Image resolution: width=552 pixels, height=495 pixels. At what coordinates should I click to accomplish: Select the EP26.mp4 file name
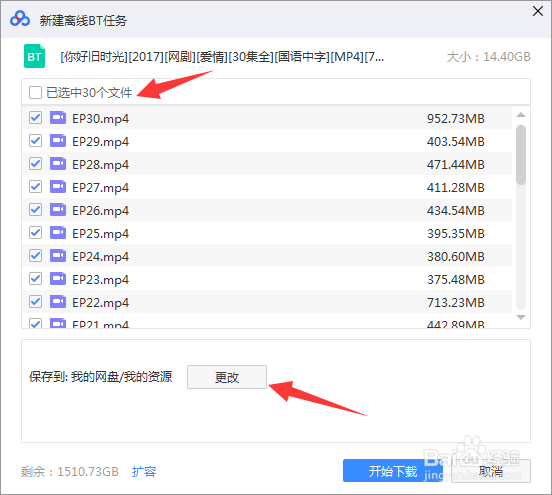tap(100, 211)
